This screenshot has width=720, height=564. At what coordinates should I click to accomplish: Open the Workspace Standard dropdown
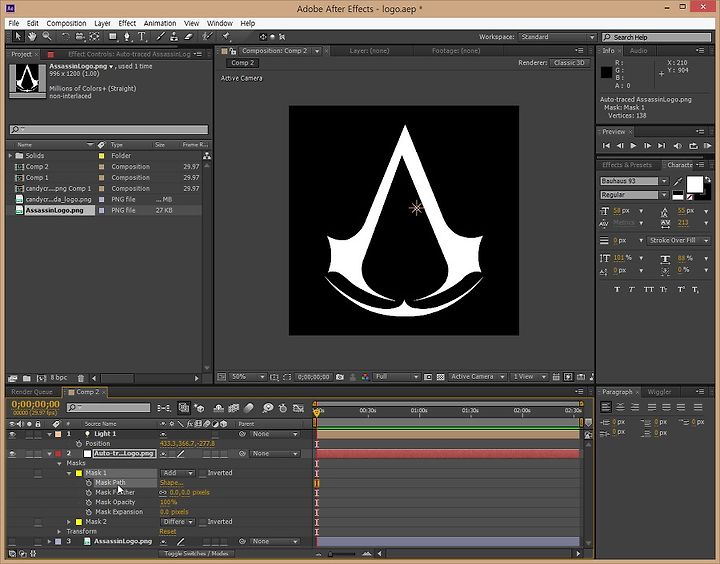pyautogui.click(x=557, y=37)
